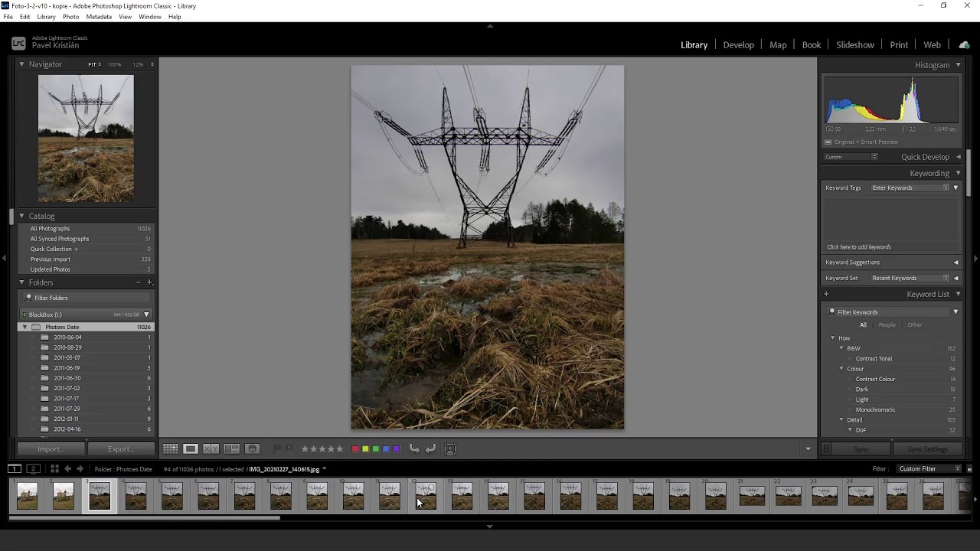Expand the Quick Develop panel
Viewport: 980px width, 551px height.
coord(958,157)
